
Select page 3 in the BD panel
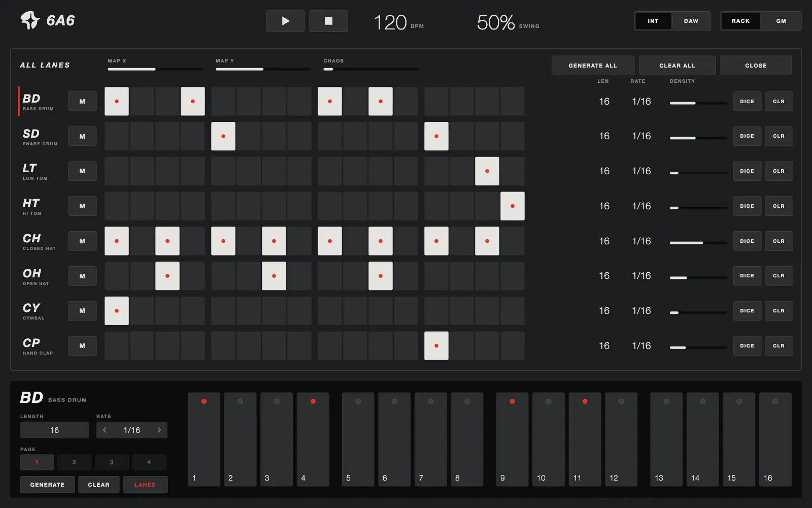point(112,462)
